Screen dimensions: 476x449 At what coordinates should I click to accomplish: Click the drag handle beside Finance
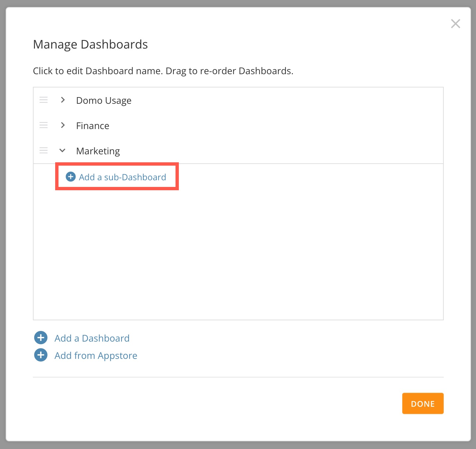pyautogui.click(x=44, y=125)
